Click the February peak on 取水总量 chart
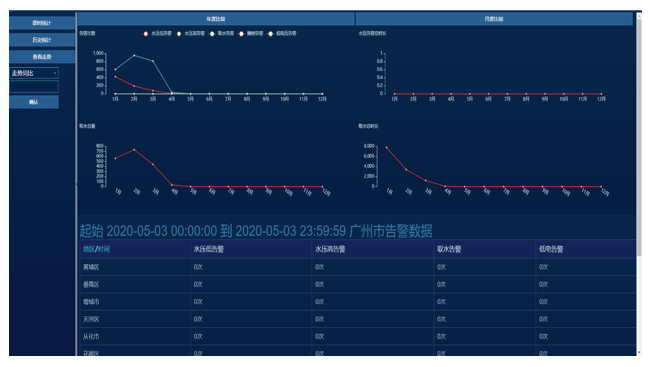 click(134, 149)
